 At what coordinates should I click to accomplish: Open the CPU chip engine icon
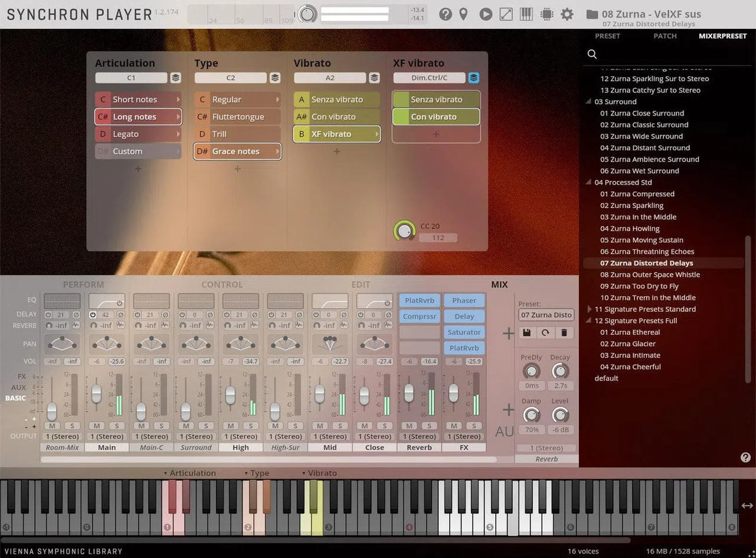[x=546, y=14]
